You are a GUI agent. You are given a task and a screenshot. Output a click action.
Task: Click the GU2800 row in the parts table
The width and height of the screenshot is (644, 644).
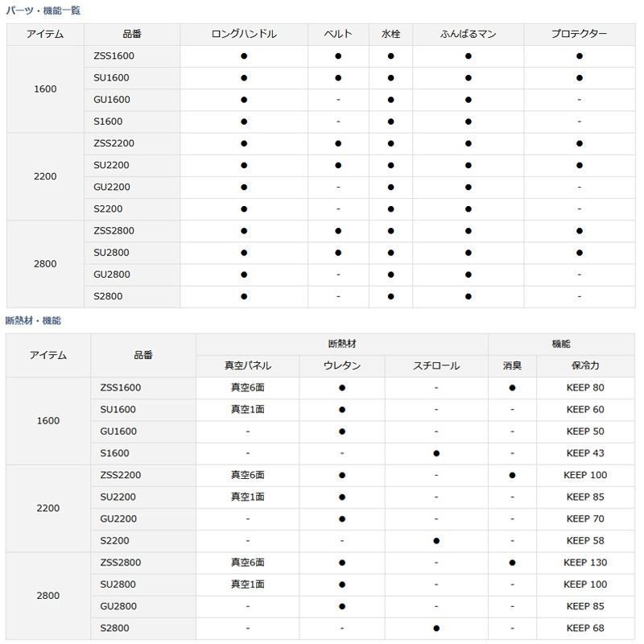click(x=320, y=275)
